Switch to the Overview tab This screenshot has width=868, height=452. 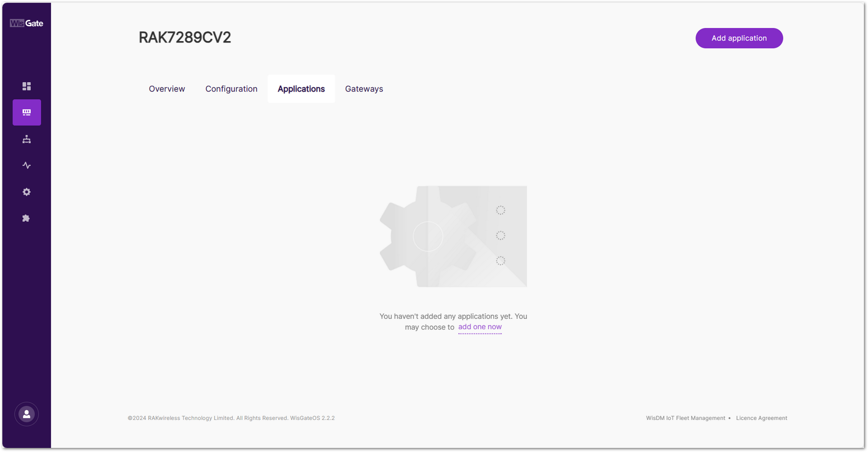[x=166, y=89]
